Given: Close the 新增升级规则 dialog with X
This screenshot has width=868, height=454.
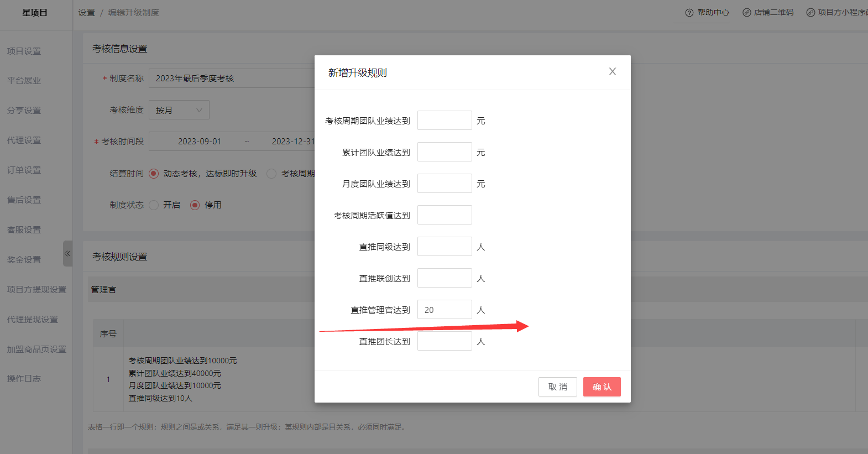Looking at the screenshot, I should 612,71.
